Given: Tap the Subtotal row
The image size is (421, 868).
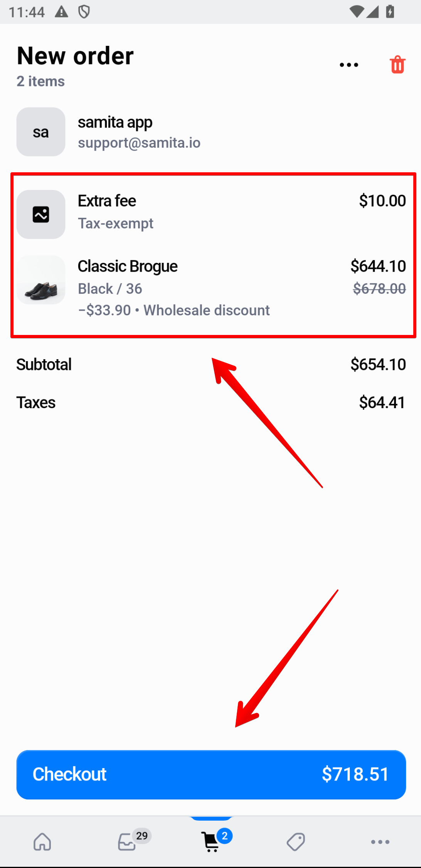Looking at the screenshot, I should (x=210, y=364).
